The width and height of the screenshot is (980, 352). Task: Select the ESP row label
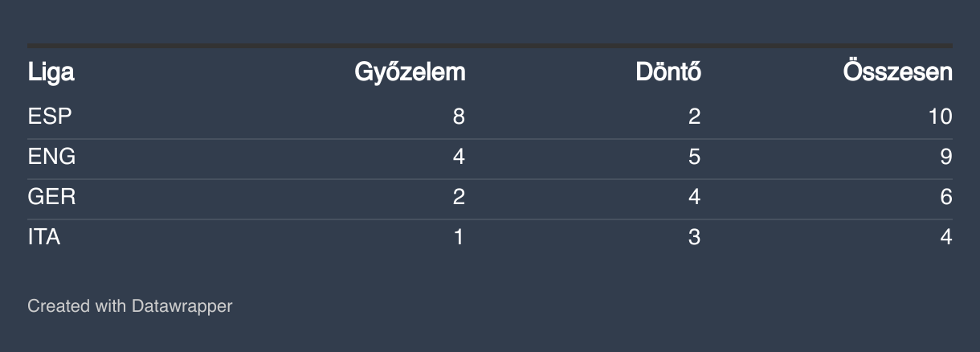tap(51, 117)
